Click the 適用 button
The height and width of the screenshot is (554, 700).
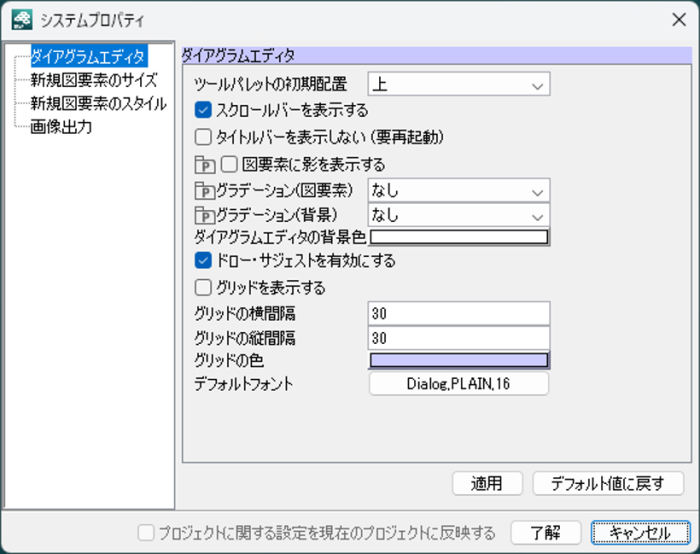[x=488, y=484]
